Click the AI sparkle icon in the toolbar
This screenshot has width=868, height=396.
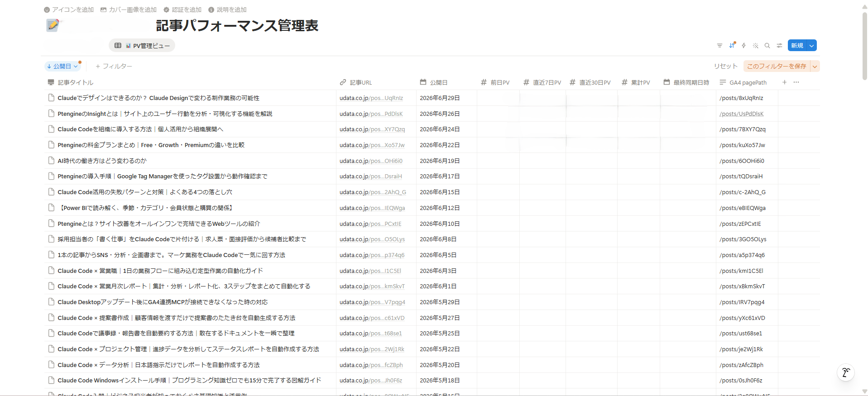[755, 46]
